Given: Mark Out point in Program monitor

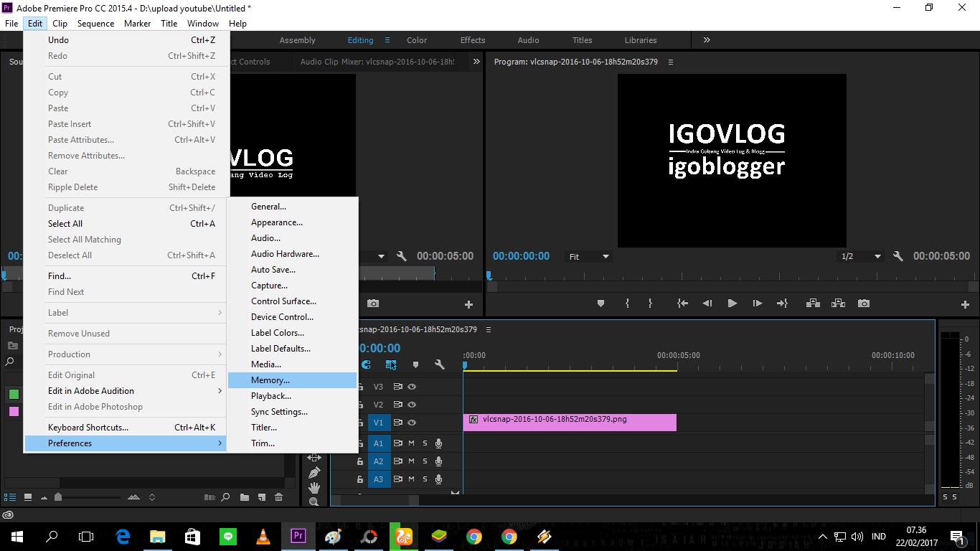Looking at the screenshot, I should (650, 303).
